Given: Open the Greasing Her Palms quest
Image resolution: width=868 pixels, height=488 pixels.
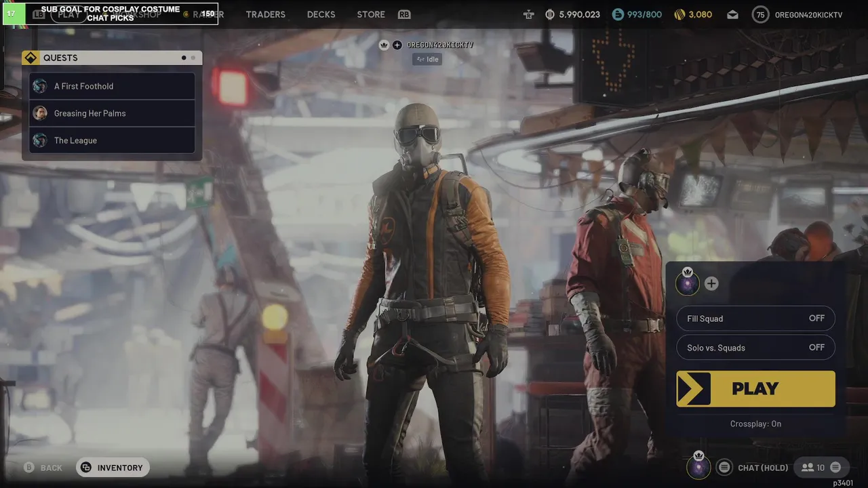Looking at the screenshot, I should [112, 113].
